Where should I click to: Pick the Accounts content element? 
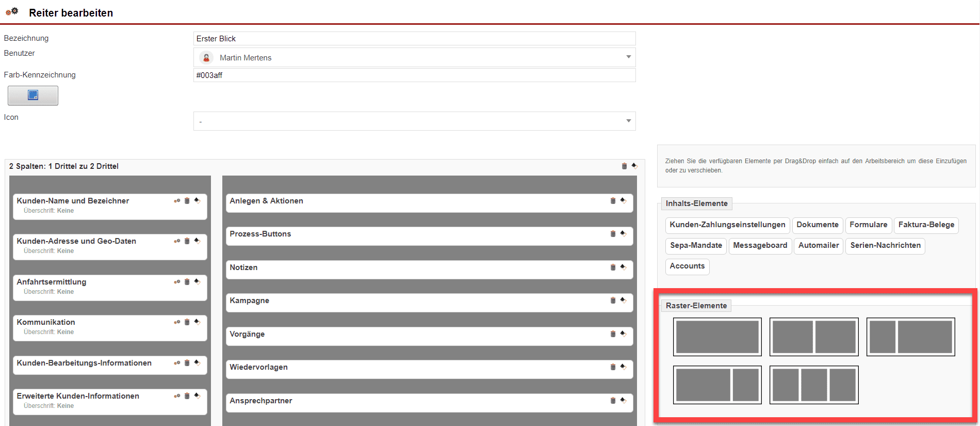[687, 266]
